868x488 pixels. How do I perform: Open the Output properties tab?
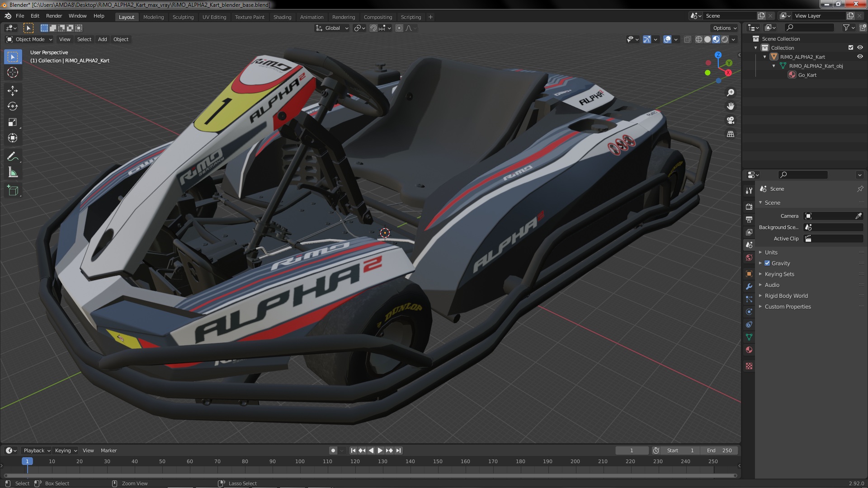pyautogui.click(x=749, y=219)
